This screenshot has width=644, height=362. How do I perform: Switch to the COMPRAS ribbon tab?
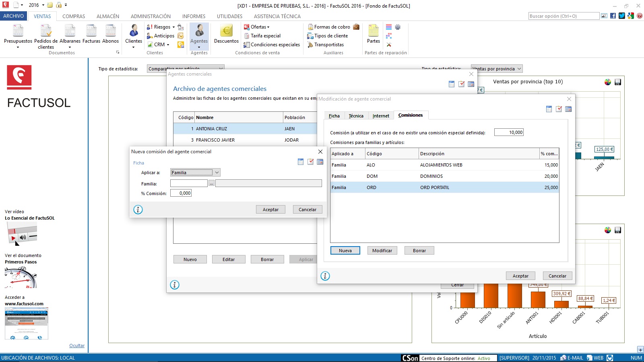point(74,16)
